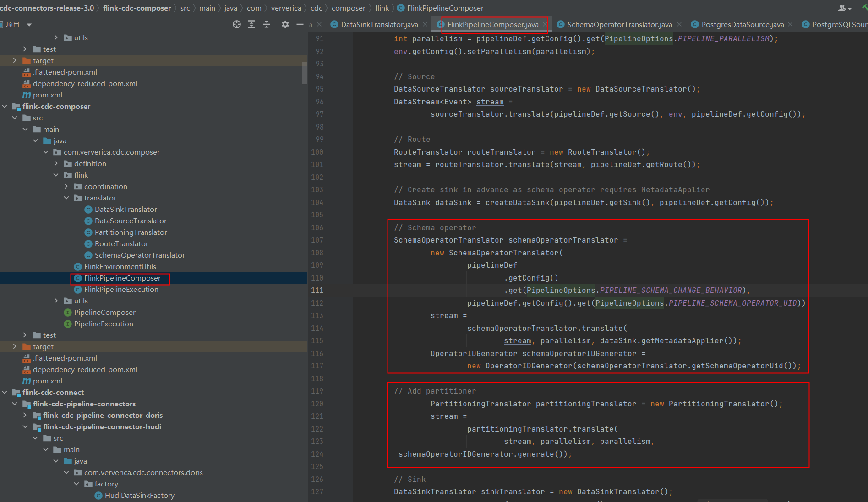868x502 pixels.
Task: Click breadcrumb ververica
Action: [x=286, y=8]
